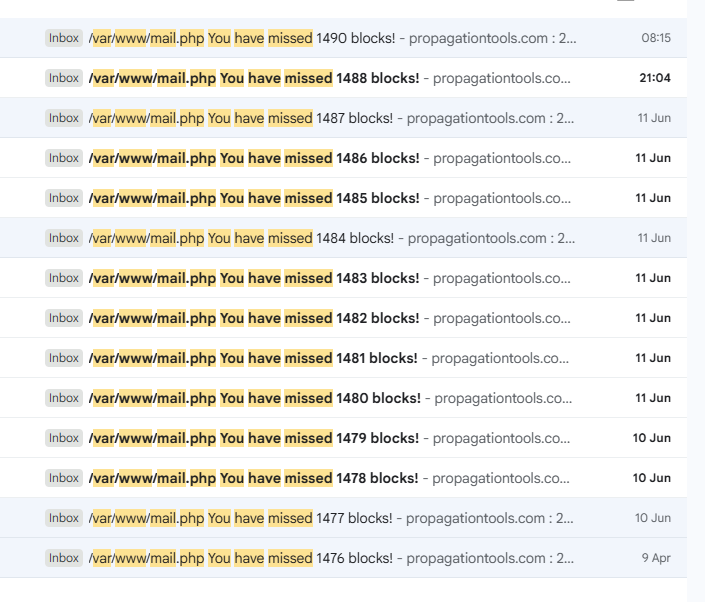Click the 08:15 timestamp
Image resolution: width=705 pixels, height=602 pixels.
[656, 38]
